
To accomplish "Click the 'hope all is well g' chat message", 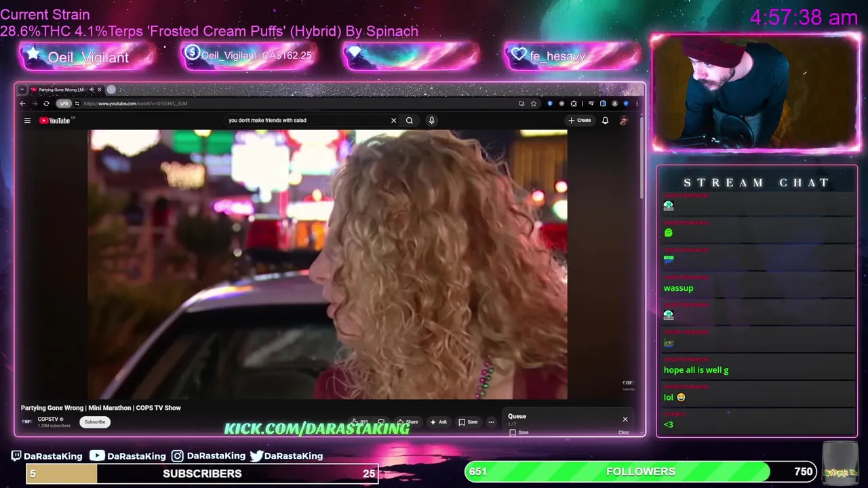I will (x=696, y=370).
